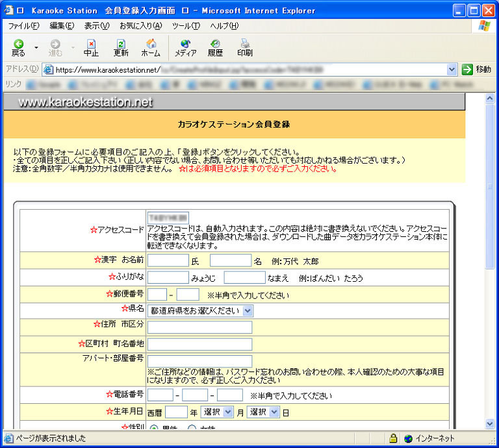Open the お気に入り(A) menu
The height and width of the screenshot is (448, 499).
pos(140,26)
